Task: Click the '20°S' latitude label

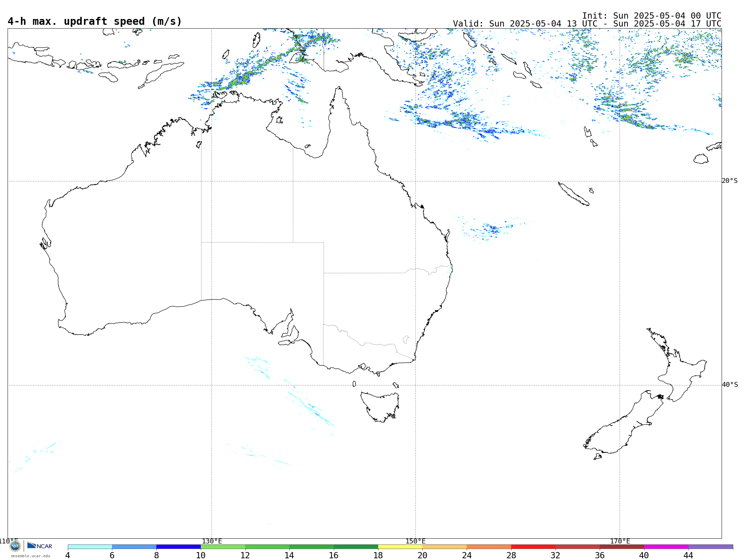Action: [x=730, y=181]
